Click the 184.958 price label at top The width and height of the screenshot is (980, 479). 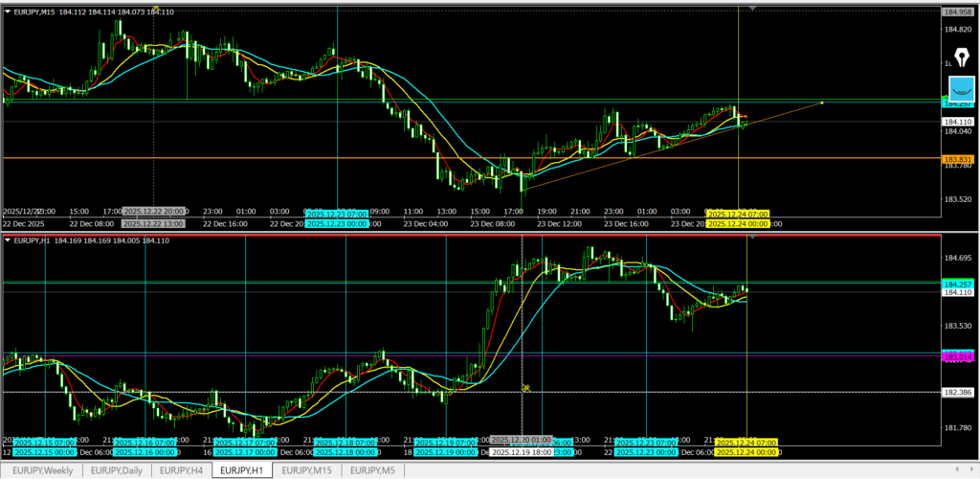click(958, 11)
